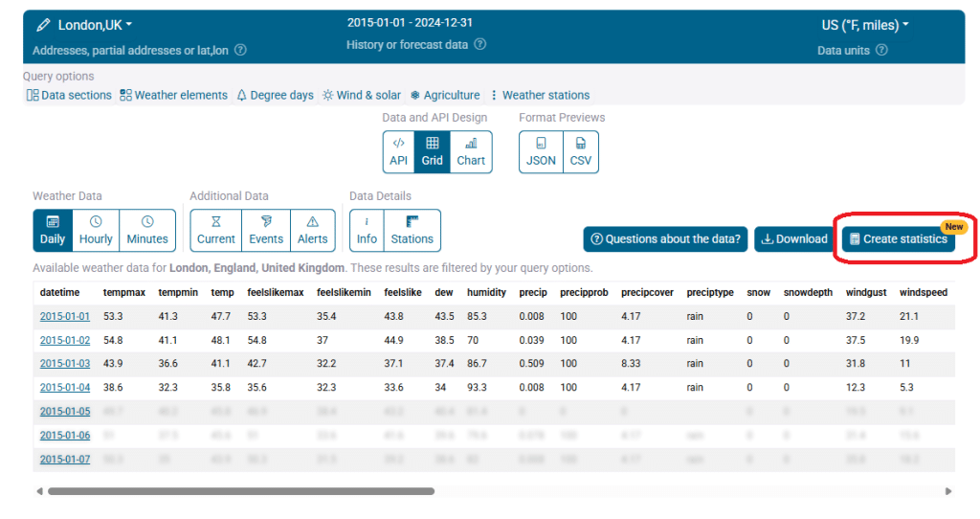View weather Alerts
980x519 pixels.
(312, 231)
